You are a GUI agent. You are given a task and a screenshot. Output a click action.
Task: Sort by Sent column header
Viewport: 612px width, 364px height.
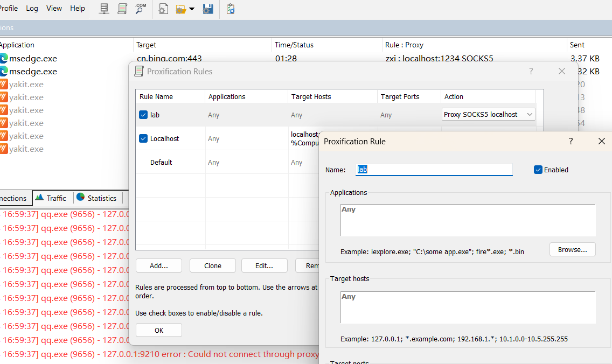(589, 45)
